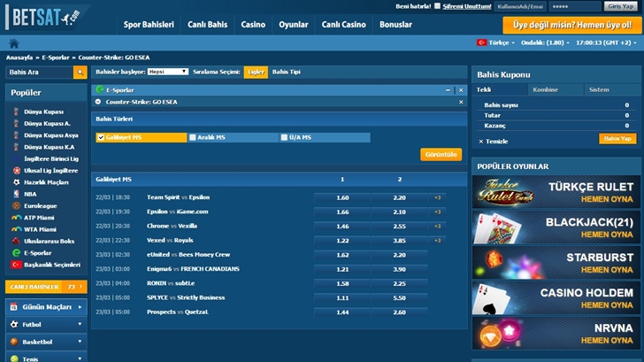Open the Türkçe Rulet game banner
644x362 pixels.
(556, 192)
